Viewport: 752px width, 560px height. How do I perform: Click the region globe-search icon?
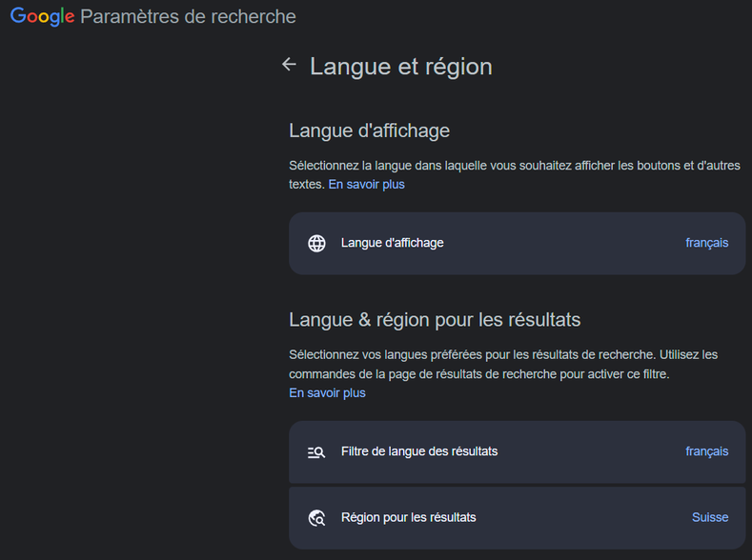point(317,518)
